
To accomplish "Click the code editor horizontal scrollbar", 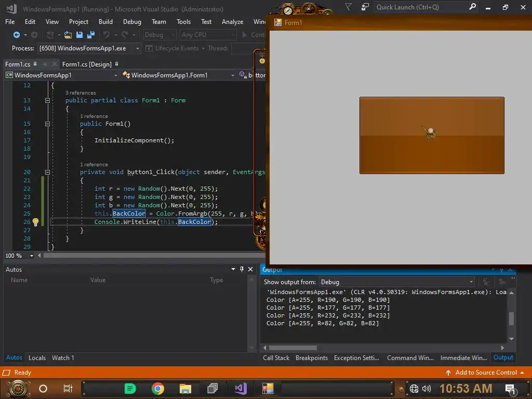I will pos(153,256).
